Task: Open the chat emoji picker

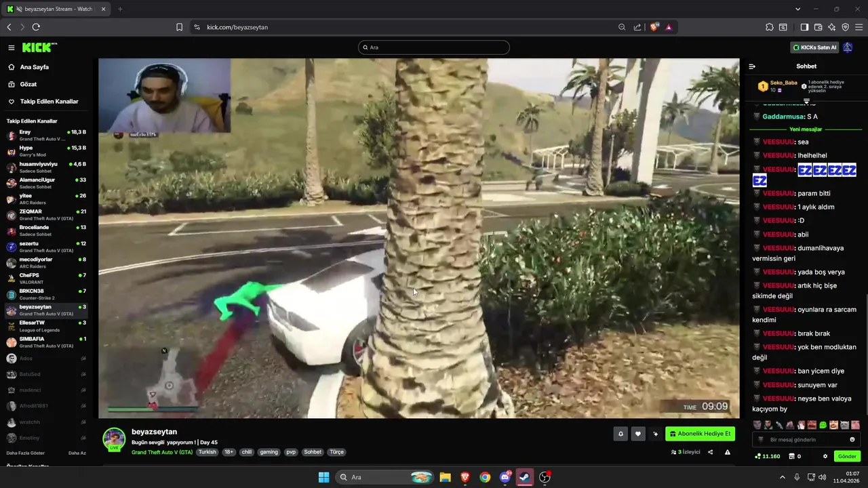Action: [x=852, y=439]
